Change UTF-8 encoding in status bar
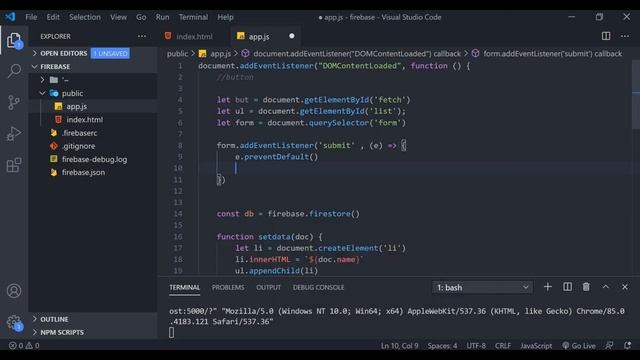640x360 pixels. (x=476, y=346)
